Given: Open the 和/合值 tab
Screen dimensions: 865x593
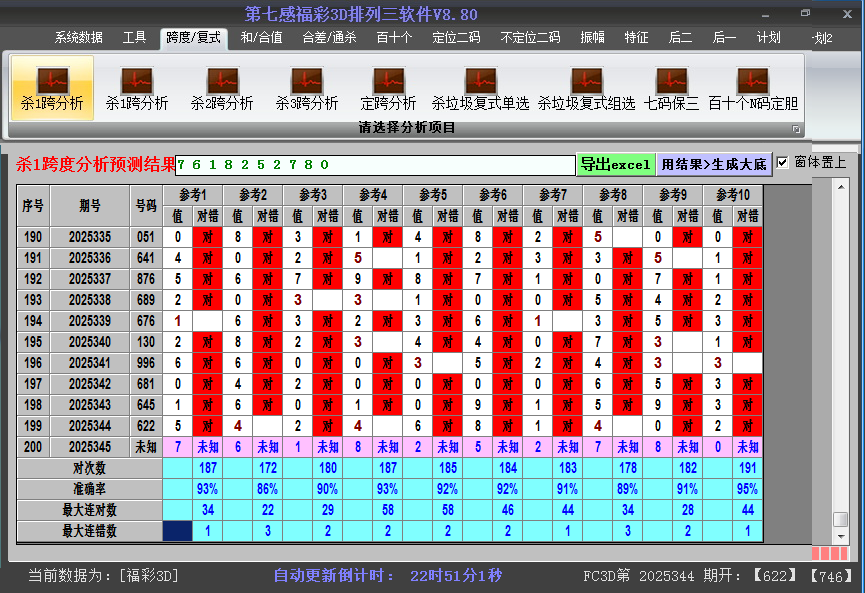Looking at the screenshot, I should 262,38.
